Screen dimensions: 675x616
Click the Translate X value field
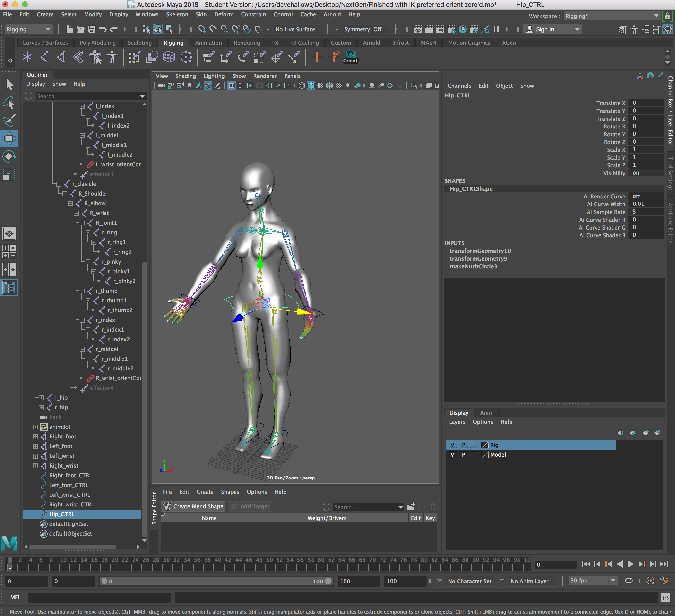pos(646,103)
